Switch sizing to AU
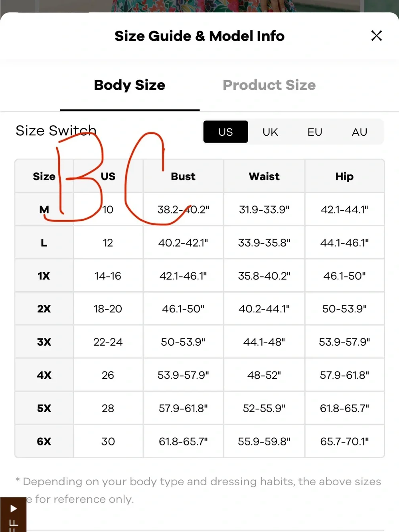Image resolution: width=399 pixels, height=532 pixels. tap(359, 132)
